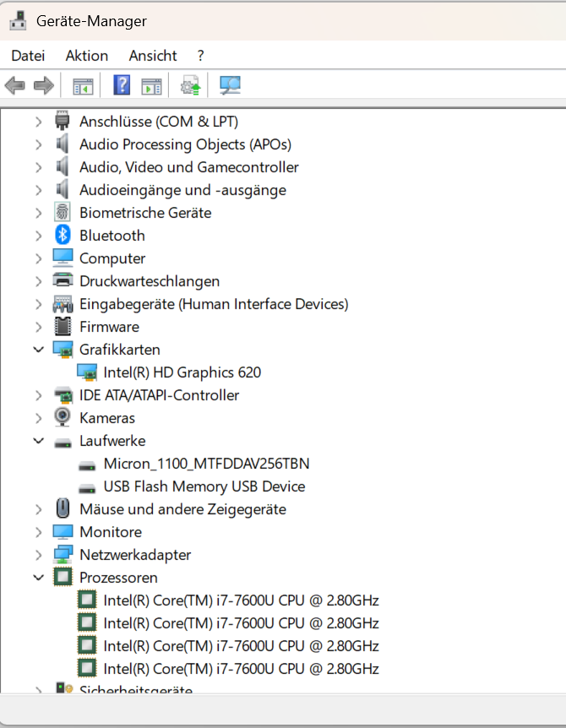
Task: Click the Druckwarteschlangen printer icon
Action: coord(63,280)
